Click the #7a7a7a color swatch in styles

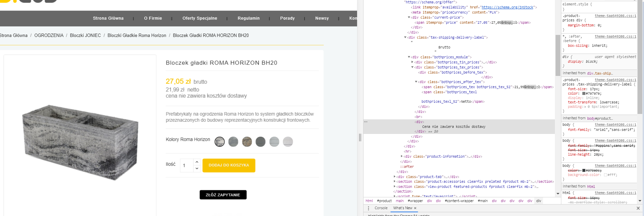tap(584, 94)
